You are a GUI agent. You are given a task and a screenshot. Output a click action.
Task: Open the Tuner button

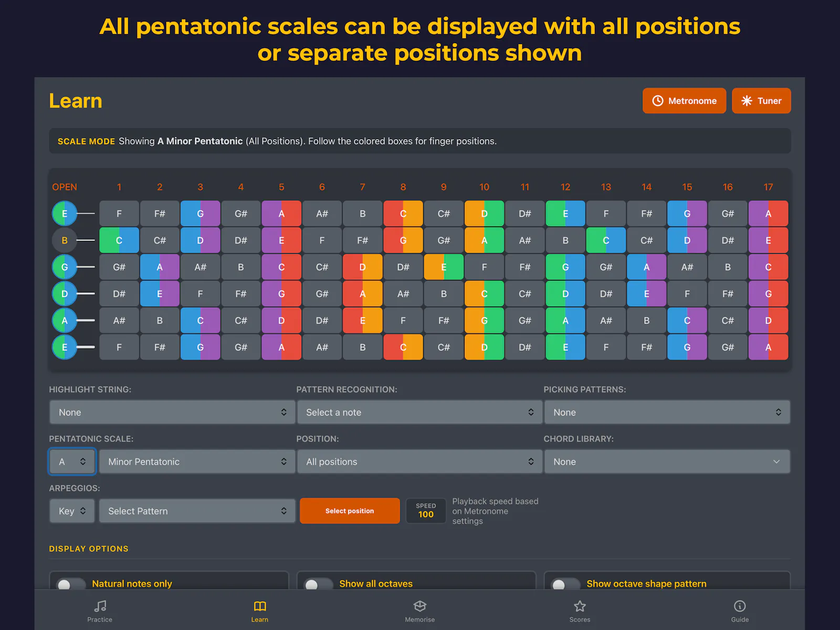[x=761, y=101]
